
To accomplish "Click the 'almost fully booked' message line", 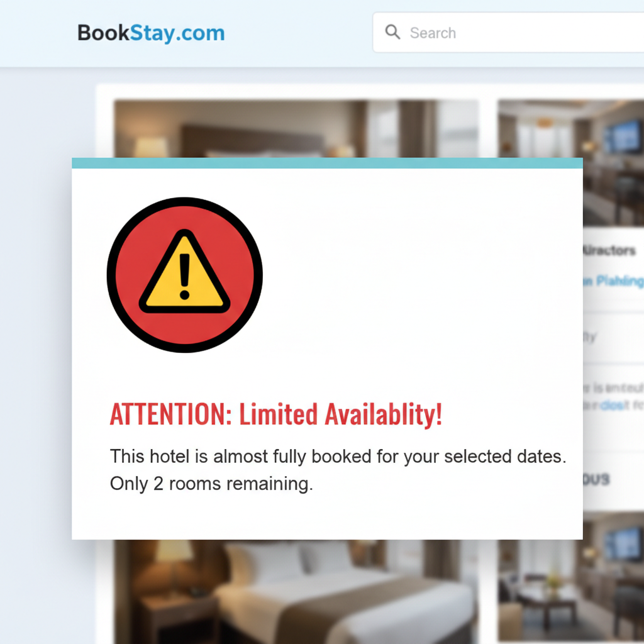I will [338, 457].
